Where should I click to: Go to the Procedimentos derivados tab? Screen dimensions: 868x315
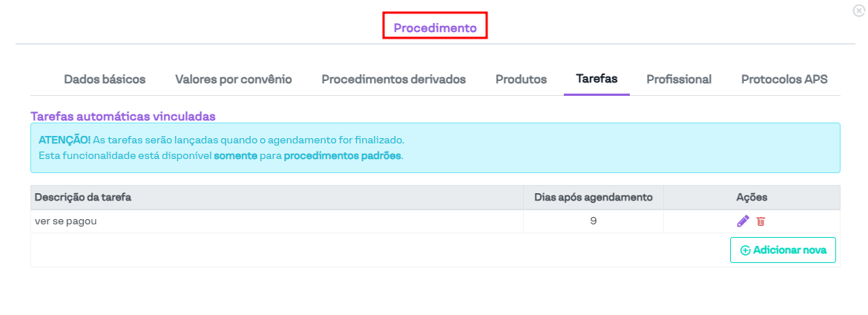tap(393, 79)
